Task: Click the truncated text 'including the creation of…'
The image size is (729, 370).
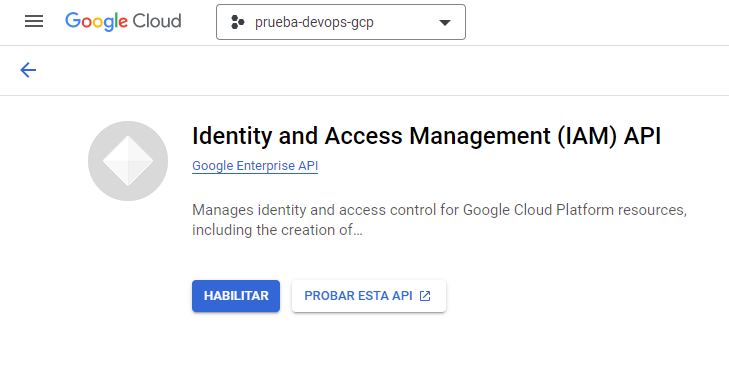Action: [x=277, y=230]
